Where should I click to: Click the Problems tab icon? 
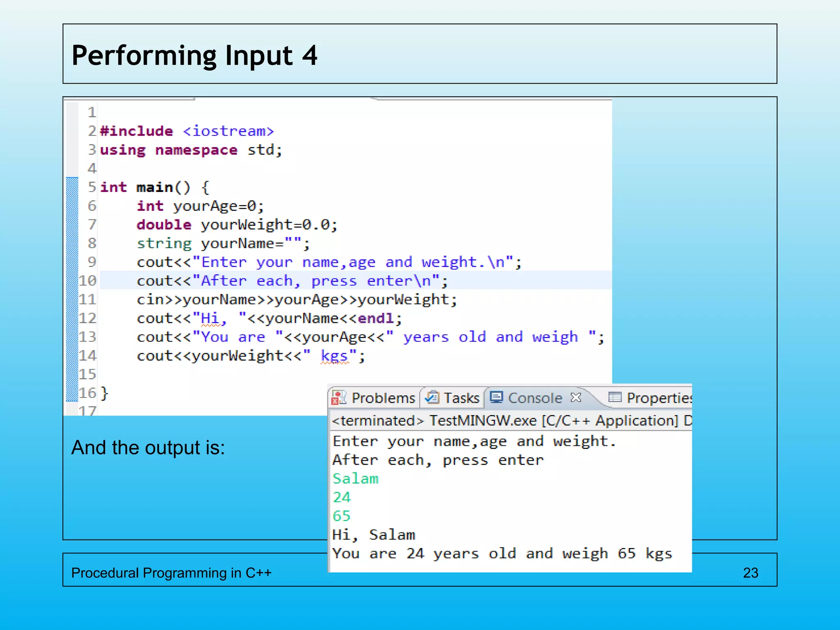[339, 398]
